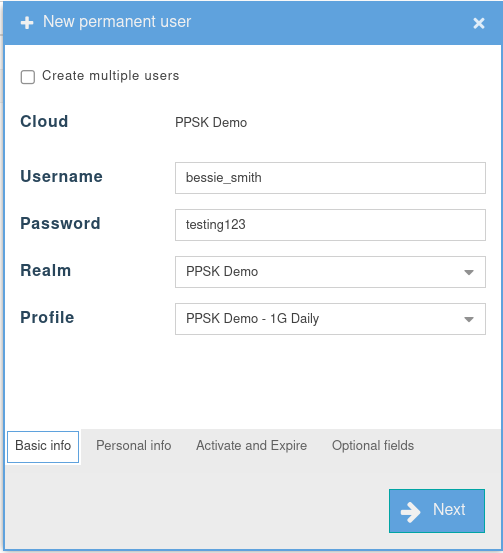Go to the Activate and Expire tab
503x553 pixels.
click(252, 445)
